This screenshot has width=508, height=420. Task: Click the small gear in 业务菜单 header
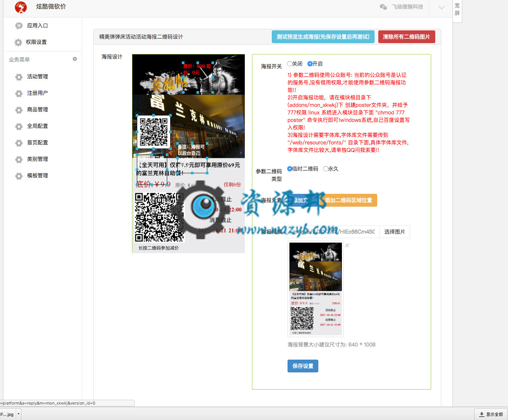[x=75, y=59]
